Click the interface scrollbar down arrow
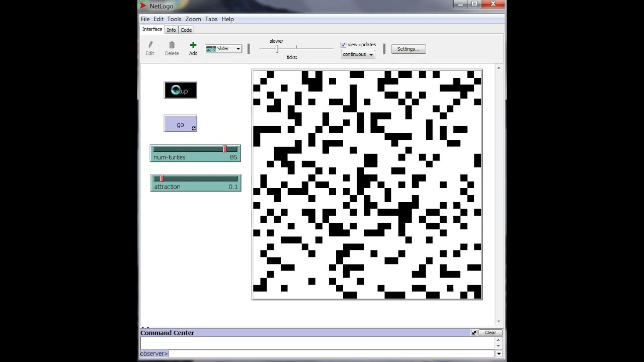 coord(499,321)
